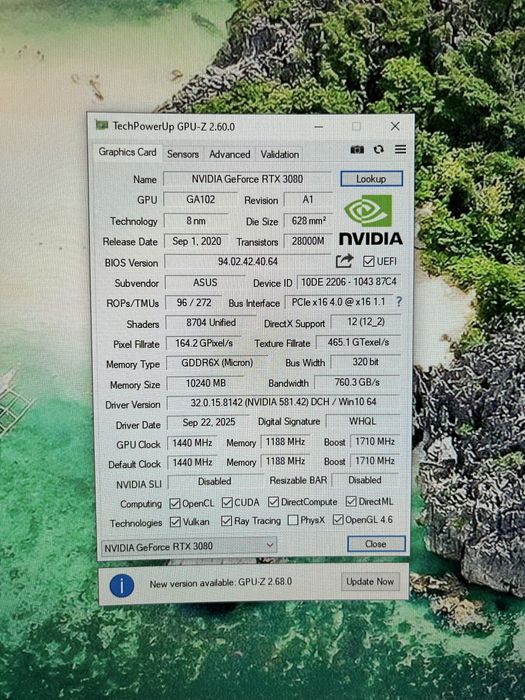The width and height of the screenshot is (525, 700).
Task: Toggle the OpenCL checkbox
Action: pyautogui.click(x=175, y=504)
